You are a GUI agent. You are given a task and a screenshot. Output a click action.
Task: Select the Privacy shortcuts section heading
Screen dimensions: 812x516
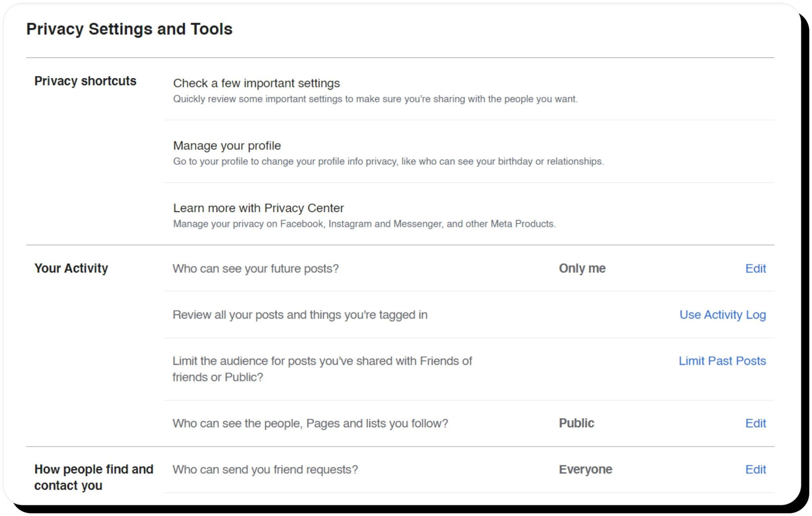point(85,81)
